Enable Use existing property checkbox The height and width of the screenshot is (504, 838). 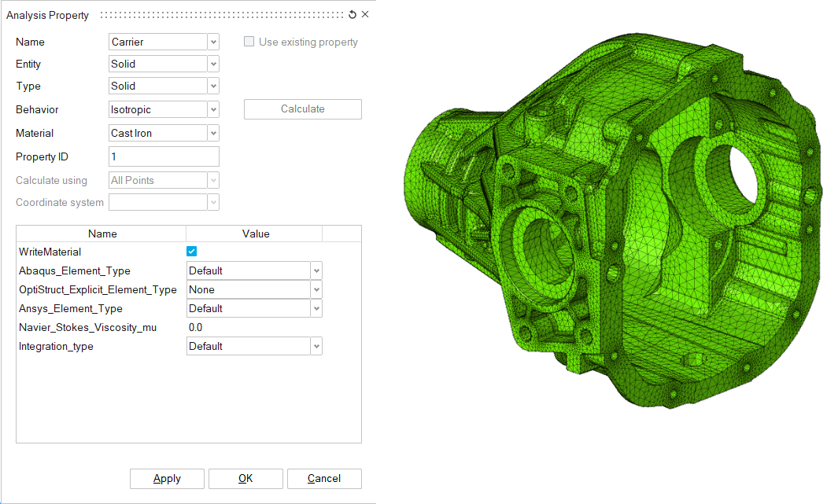pos(249,42)
